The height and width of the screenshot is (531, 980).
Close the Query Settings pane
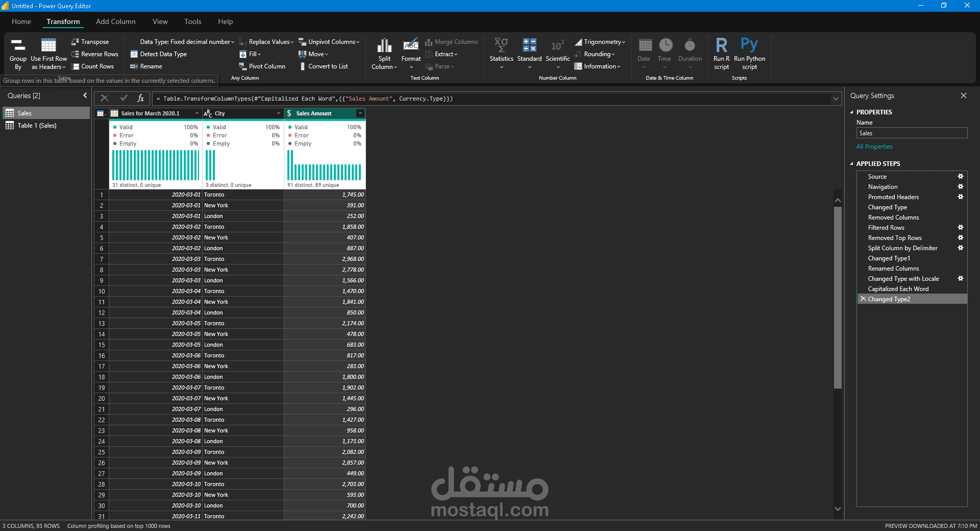click(x=963, y=95)
